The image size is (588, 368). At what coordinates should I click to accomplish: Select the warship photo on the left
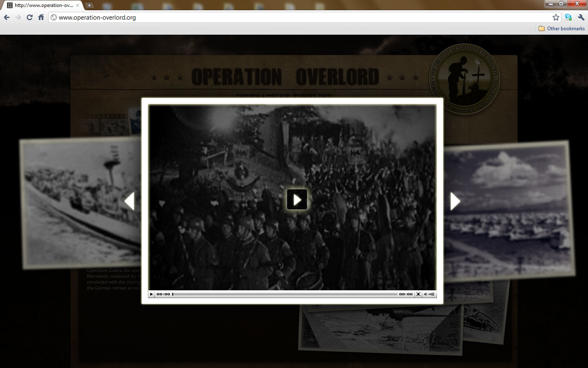click(81, 204)
